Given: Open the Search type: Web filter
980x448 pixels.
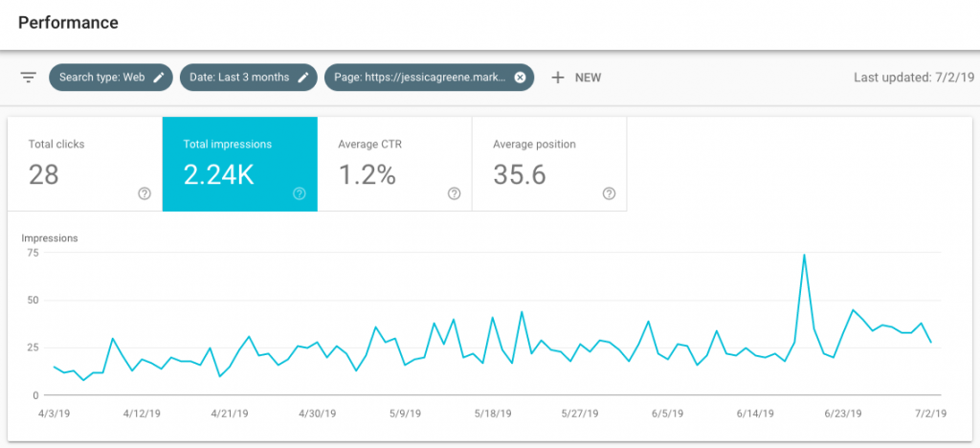Looking at the screenshot, I should [x=101, y=78].
